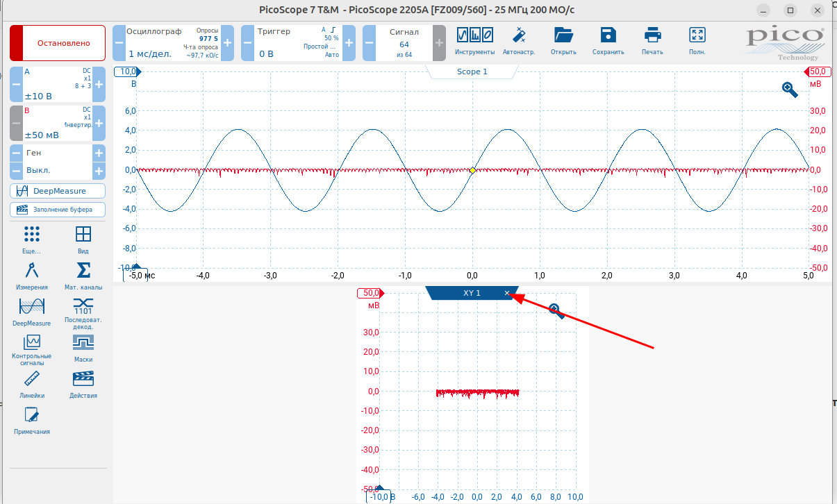Open Мат. каналы sigma icon
This screenshot has height=504, width=837.
click(x=83, y=276)
